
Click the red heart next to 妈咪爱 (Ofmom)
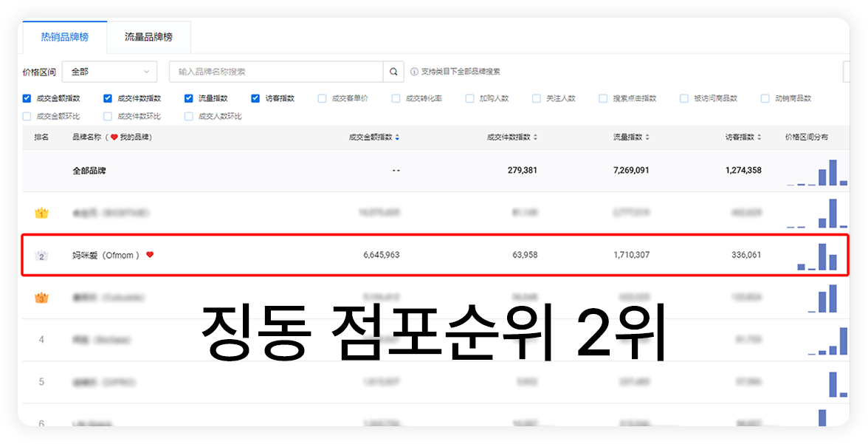pos(149,254)
